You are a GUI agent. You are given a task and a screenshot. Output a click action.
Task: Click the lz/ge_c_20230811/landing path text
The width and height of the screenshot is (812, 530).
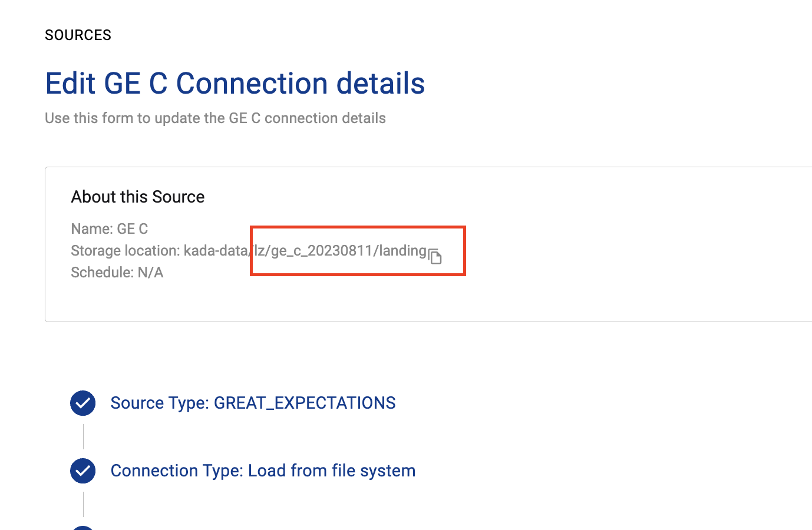point(341,251)
